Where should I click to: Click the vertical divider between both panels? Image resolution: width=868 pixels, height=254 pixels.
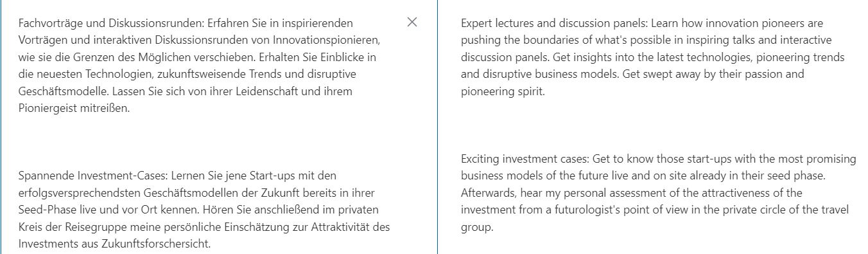click(x=437, y=127)
